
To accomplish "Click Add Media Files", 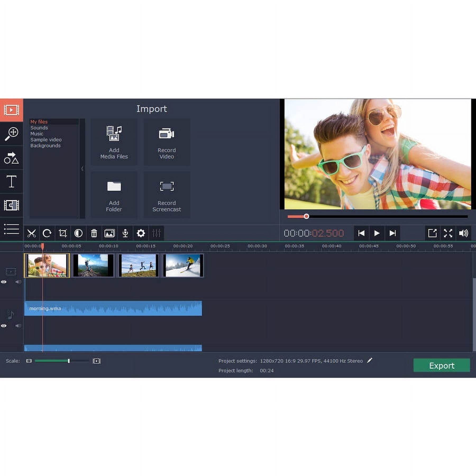I will coord(114,142).
